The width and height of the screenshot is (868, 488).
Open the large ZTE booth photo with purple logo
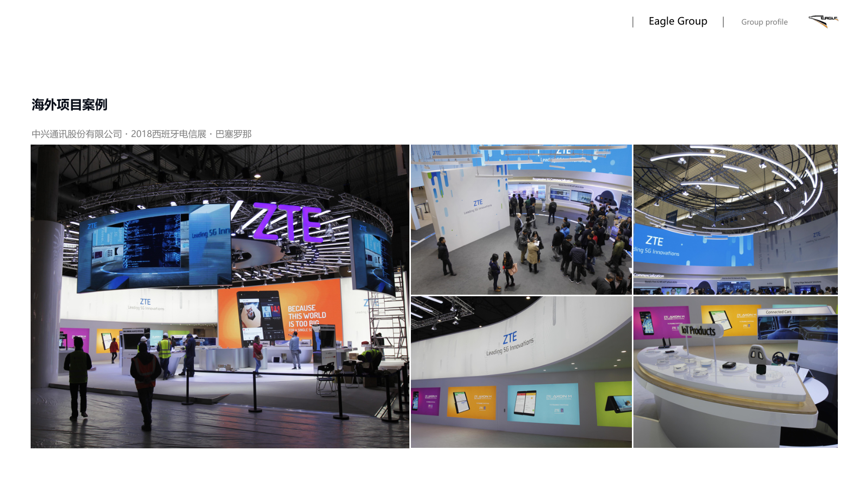coord(220,296)
